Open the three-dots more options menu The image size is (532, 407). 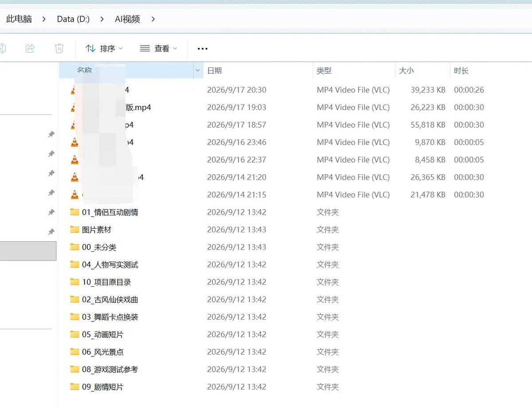pyautogui.click(x=203, y=48)
